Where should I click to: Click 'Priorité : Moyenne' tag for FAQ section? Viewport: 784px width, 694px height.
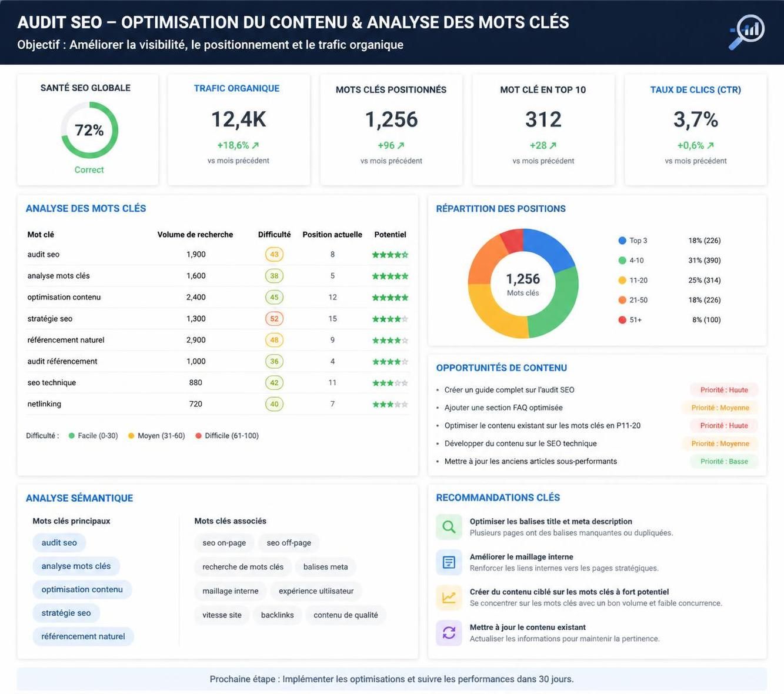720,408
